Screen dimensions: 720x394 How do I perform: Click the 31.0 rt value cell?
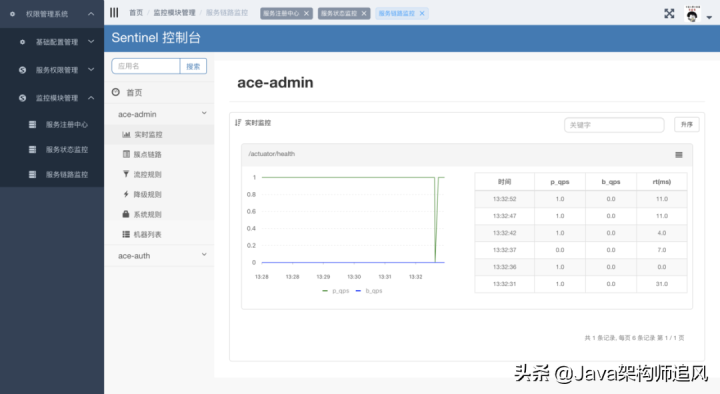[662, 284]
